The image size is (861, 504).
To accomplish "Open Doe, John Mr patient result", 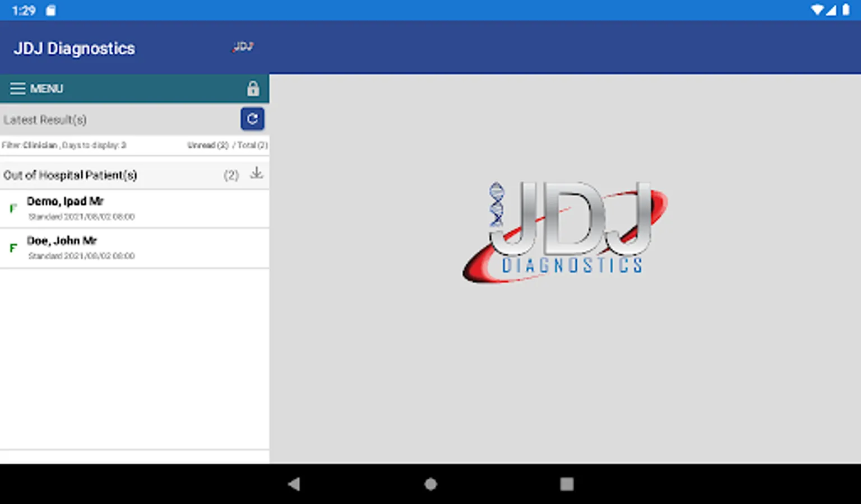I will pyautogui.click(x=135, y=248).
